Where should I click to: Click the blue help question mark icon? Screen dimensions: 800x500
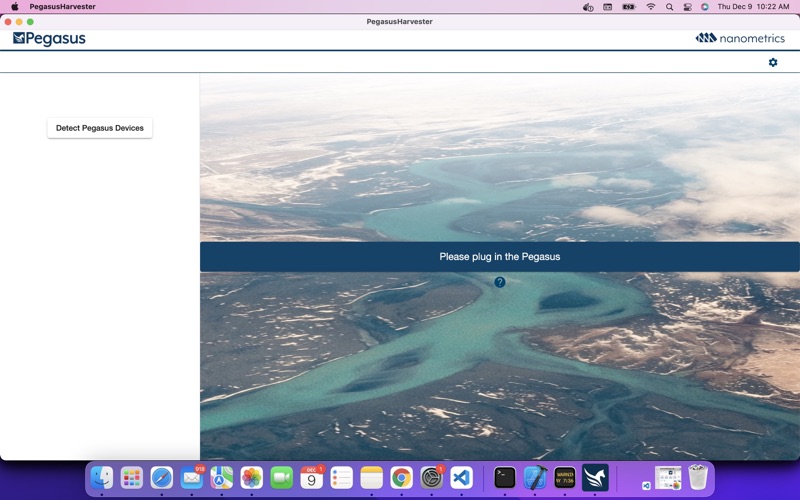pyautogui.click(x=500, y=282)
